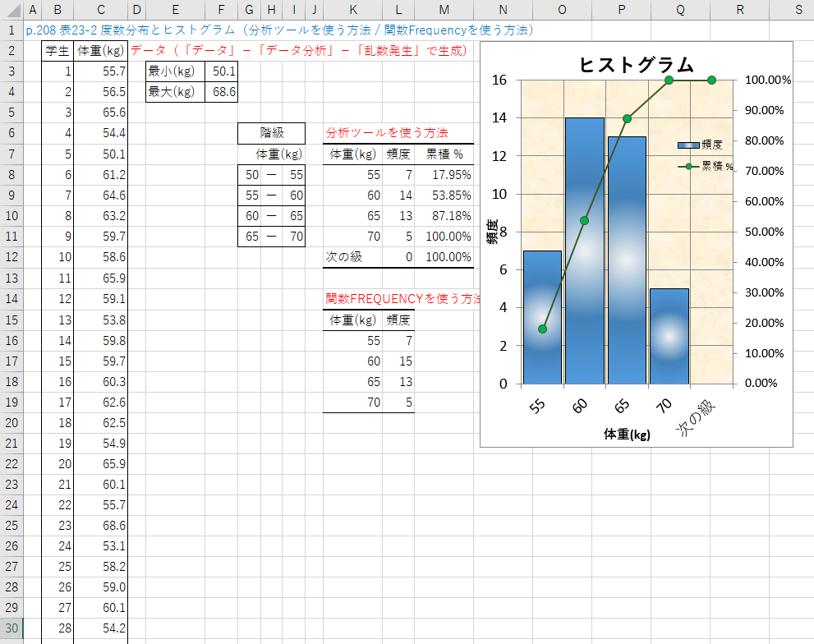
Task: Click the weight cell 54.2
Action: [x=101, y=628]
